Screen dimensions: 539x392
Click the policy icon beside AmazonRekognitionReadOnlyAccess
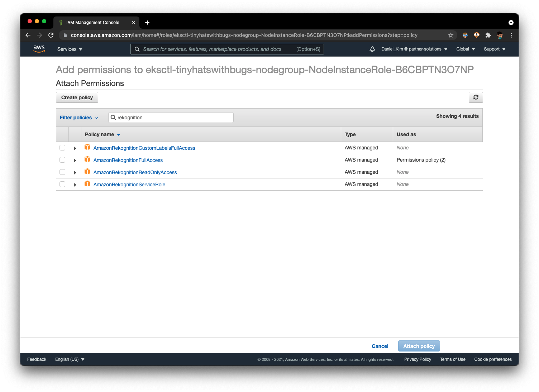[87, 172]
